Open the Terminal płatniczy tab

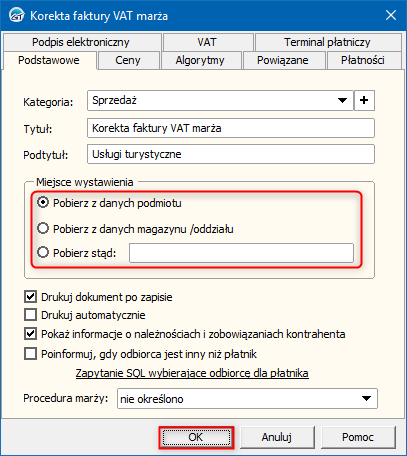pyautogui.click(x=327, y=42)
